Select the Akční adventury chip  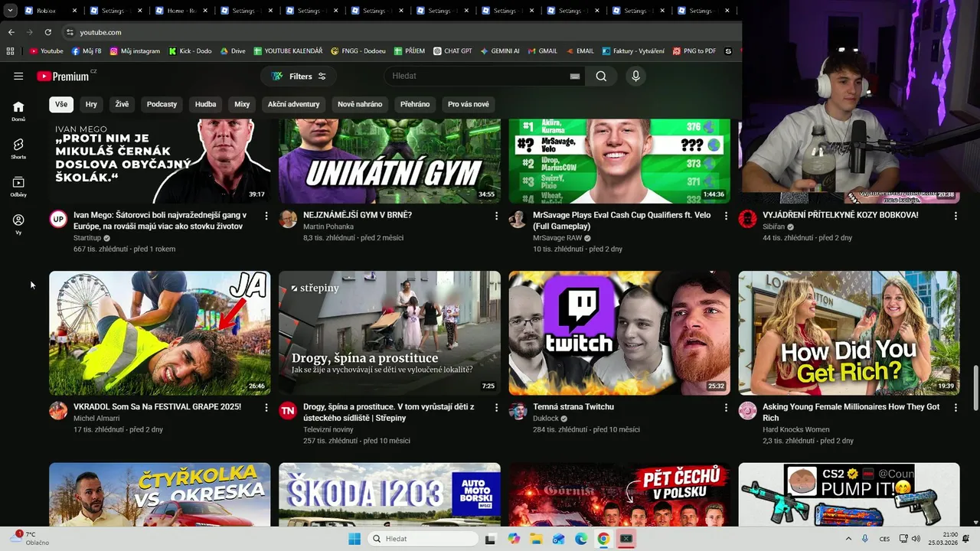(x=293, y=104)
